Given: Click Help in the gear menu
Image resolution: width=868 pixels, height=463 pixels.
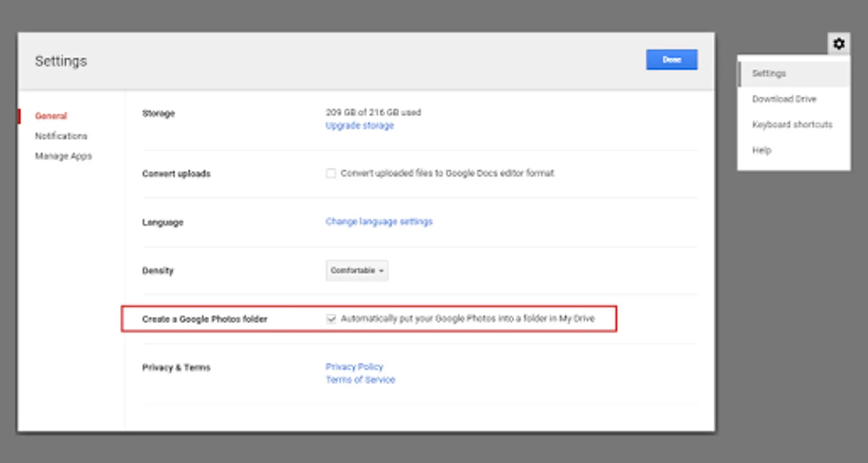Looking at the screenshot, I should click(x=762, y=150).
